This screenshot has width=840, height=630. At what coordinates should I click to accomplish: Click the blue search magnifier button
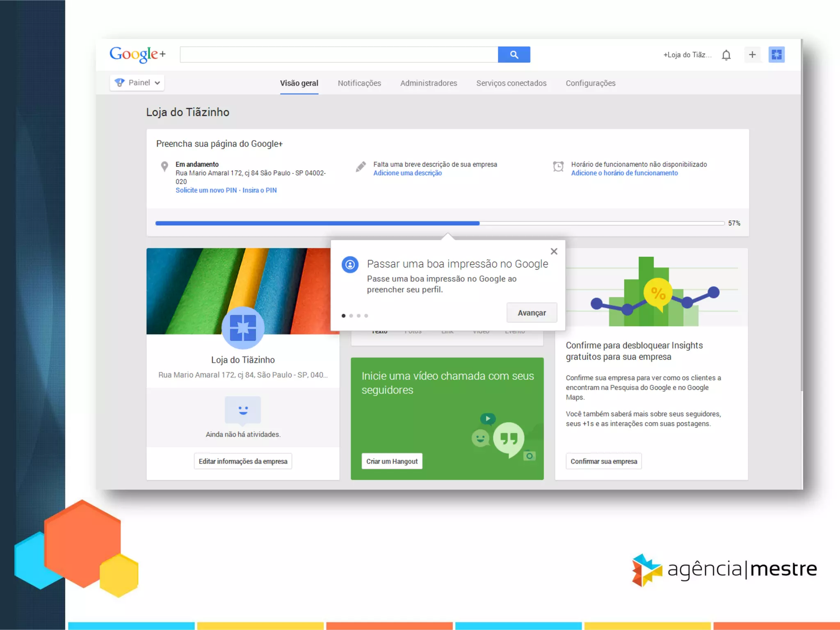[x=514, y=55]
